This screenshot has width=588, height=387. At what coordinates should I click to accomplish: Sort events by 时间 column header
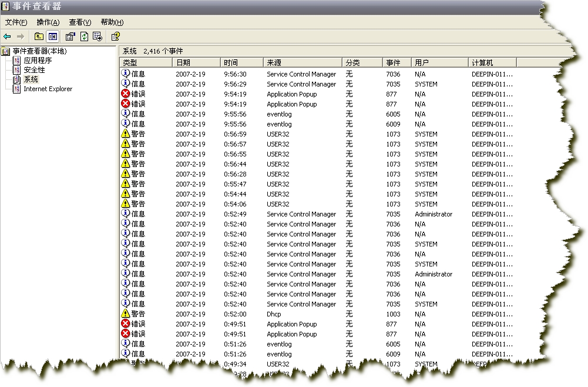click(241, 62)
